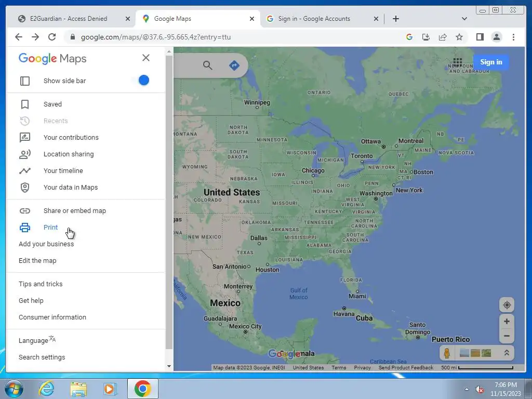Open Chrome profile avatar
The width and height of the screenshot is (532, 399).
point(496,37)
